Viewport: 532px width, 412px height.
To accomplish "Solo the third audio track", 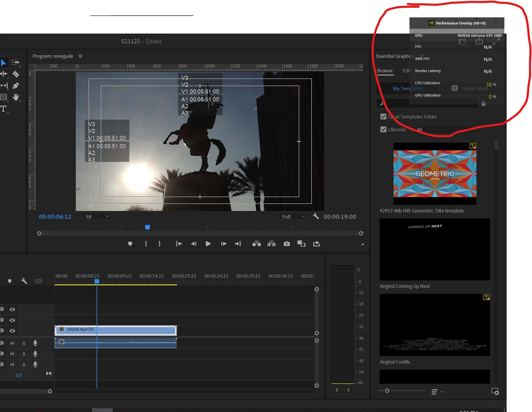I will point(24,365).
